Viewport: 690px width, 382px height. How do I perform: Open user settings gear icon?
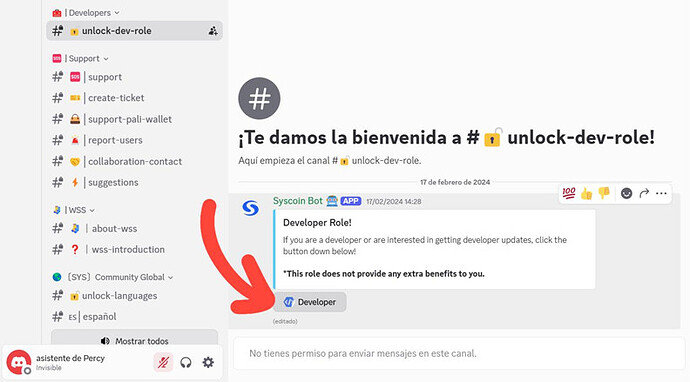208,362
